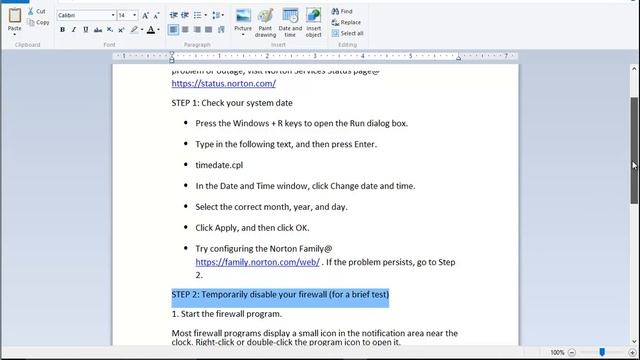
Task: Expand the Picture dropdown arrow
Action: click(243, 35)
